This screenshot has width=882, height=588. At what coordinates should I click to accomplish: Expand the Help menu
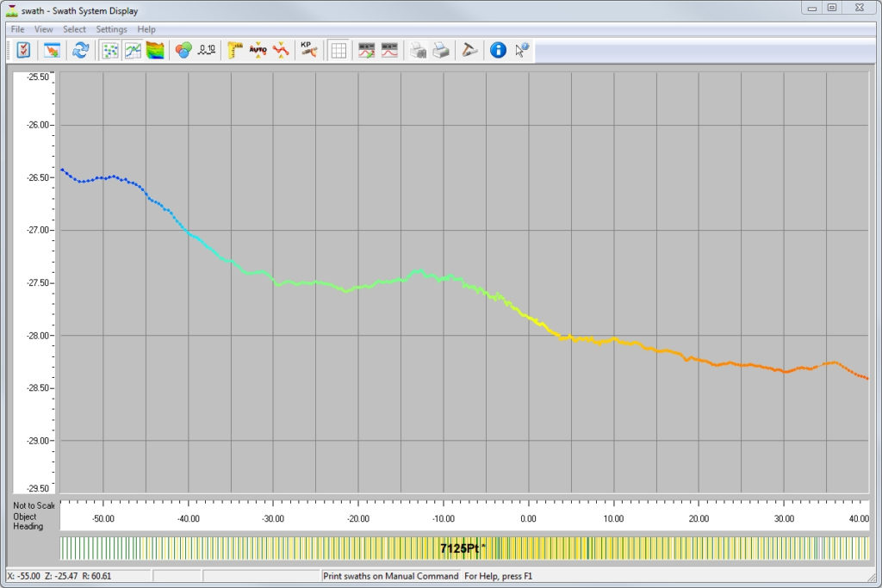146,28
